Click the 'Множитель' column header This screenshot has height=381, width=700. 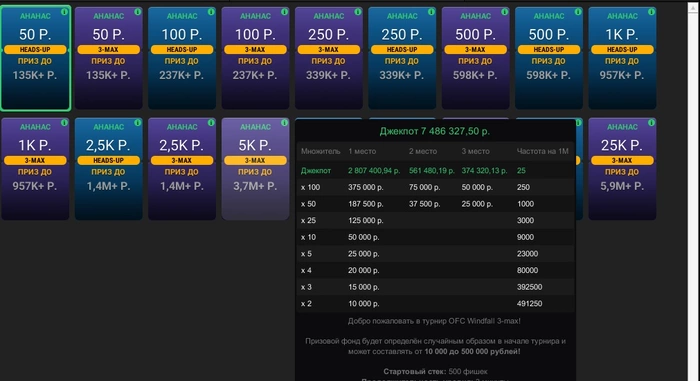320,151
